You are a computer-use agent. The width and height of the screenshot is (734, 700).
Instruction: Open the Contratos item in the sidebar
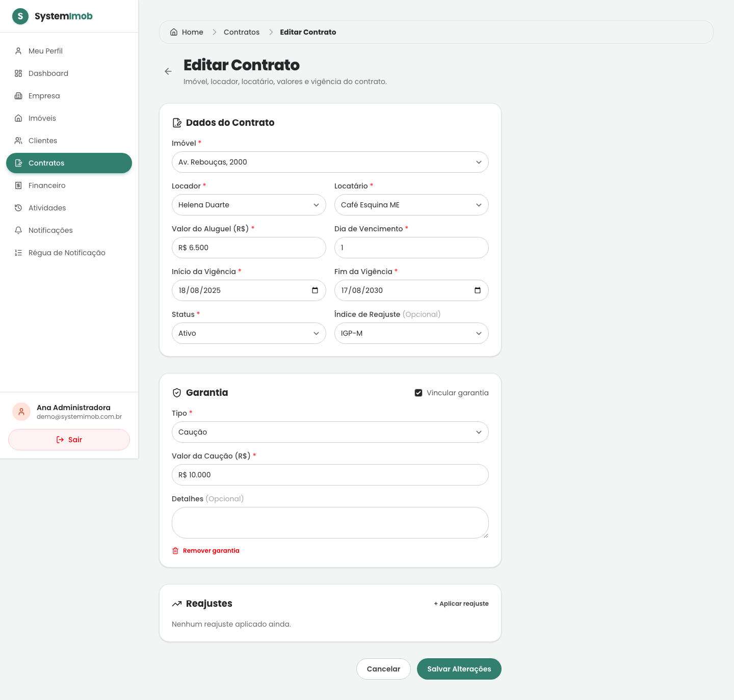[69, 163]
